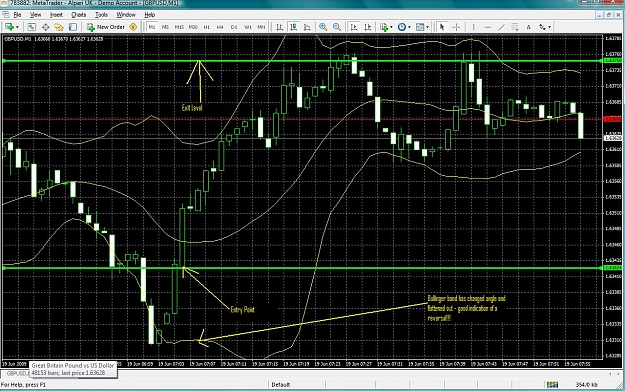The image size is (625, 391).
Task: Open the View menu
Action: coord(35,15)
